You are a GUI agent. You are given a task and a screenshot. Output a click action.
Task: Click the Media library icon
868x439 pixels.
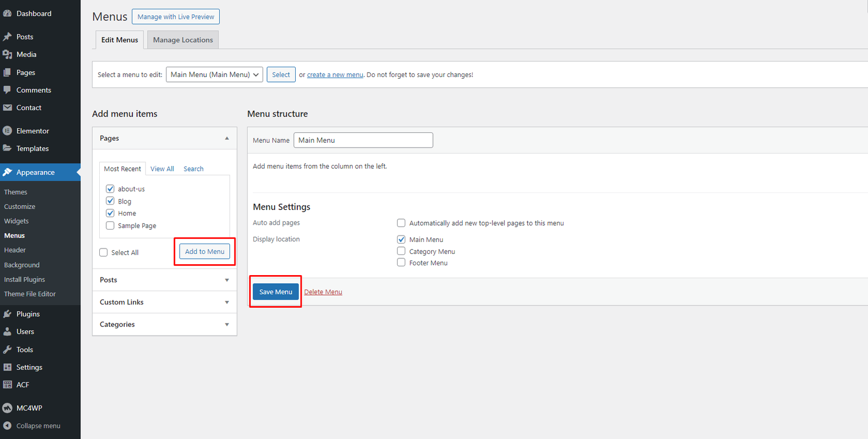(x=8, y=54)
